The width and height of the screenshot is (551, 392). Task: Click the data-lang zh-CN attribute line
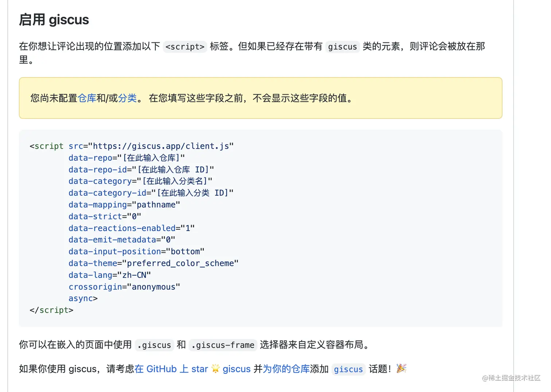109,275
